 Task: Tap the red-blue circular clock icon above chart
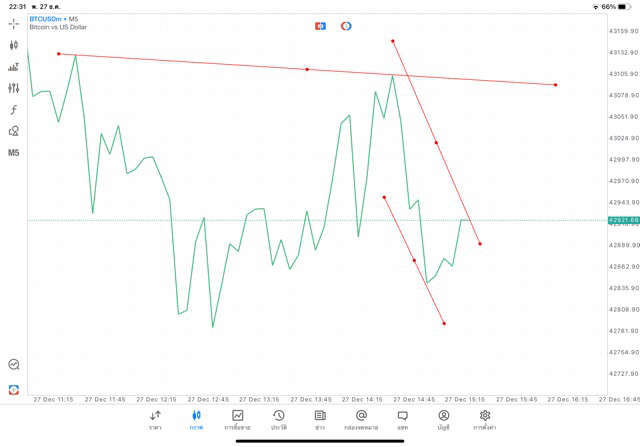coord(346,26)
